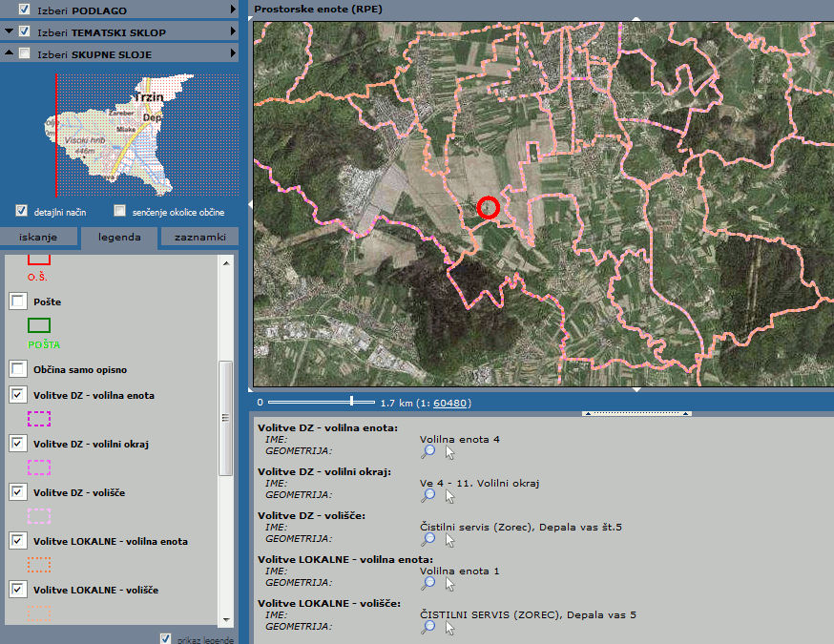Click the 60480 map scale link

coord(451,403)
